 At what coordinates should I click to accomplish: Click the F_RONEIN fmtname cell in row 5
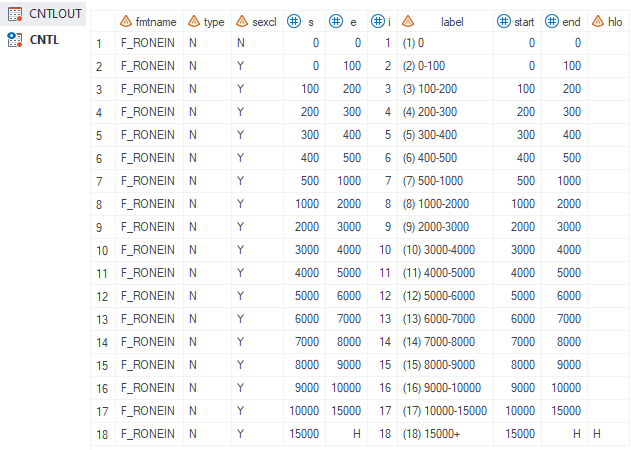148,134
